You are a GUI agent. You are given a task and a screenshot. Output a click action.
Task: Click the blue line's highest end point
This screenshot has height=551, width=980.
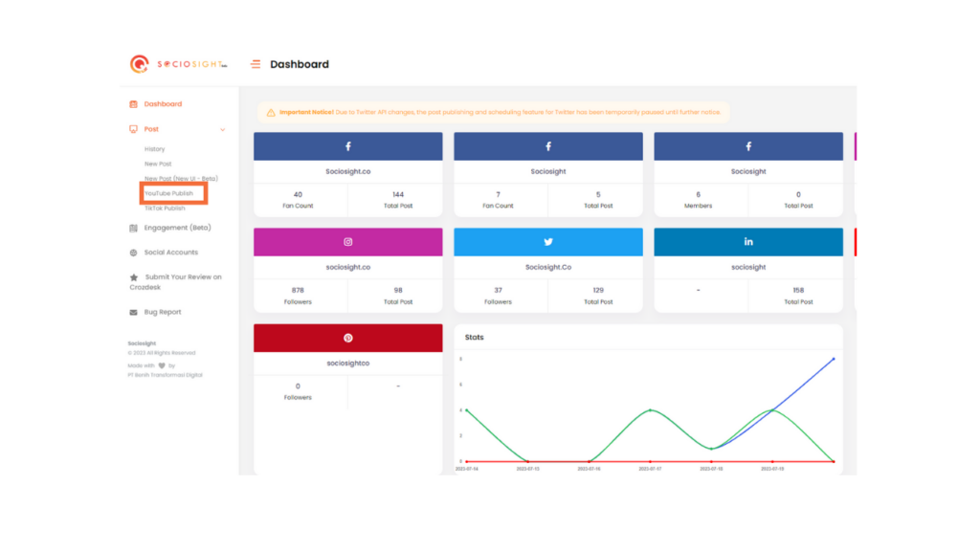pos(834,360)
